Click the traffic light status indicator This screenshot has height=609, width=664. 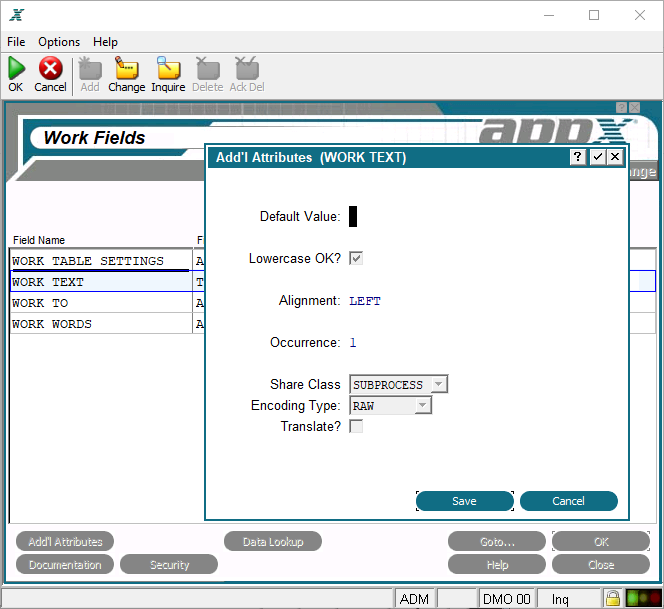tap(644, 598)
